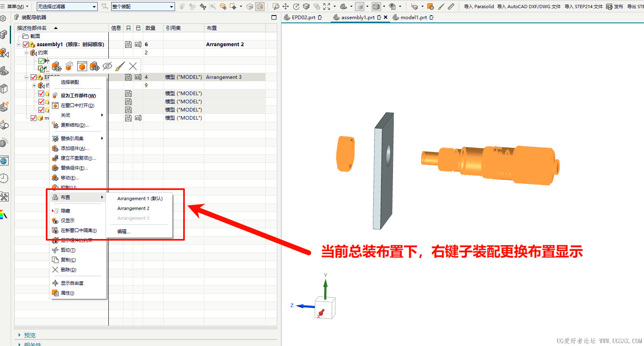Collapse the 约束 constraints node under assembly1

tap(27, 53)
